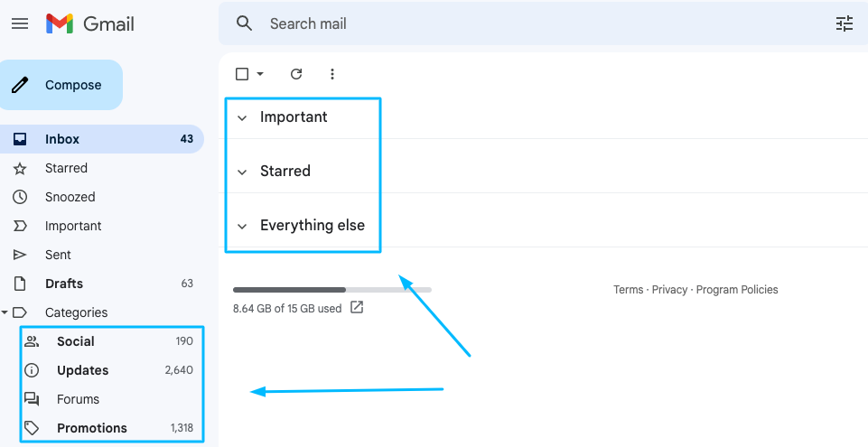Open the main menu hamburger icon

pos(20,23)
